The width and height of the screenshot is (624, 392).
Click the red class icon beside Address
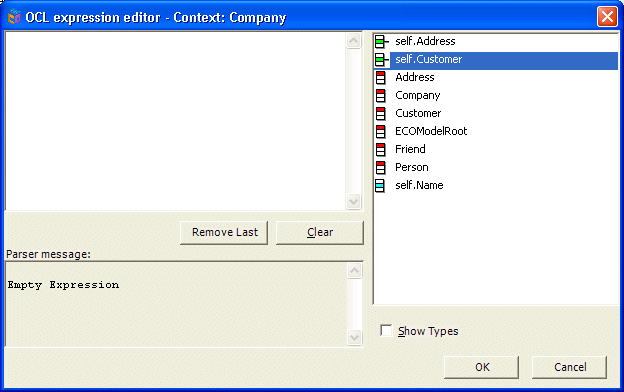380,78
